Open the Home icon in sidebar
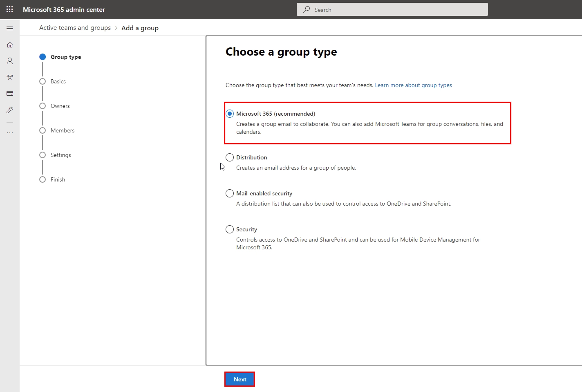 tap(10, 45)
